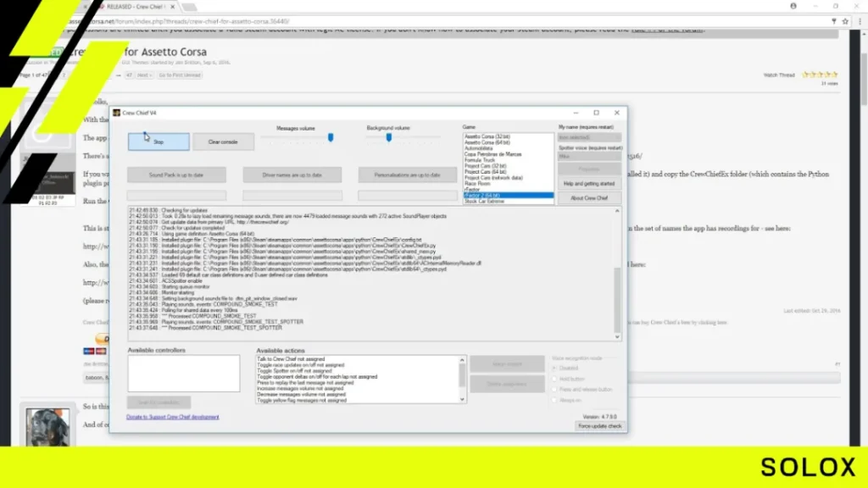The width and height of the screenshot is (868, 488).
Task: Click 'Personalisations are up to date' button
Action: point(408,175)
